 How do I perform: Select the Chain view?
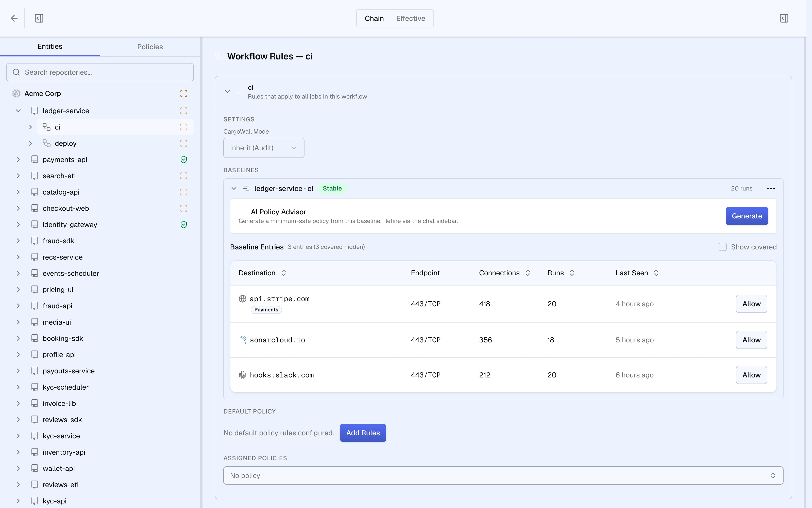[374, 18]
